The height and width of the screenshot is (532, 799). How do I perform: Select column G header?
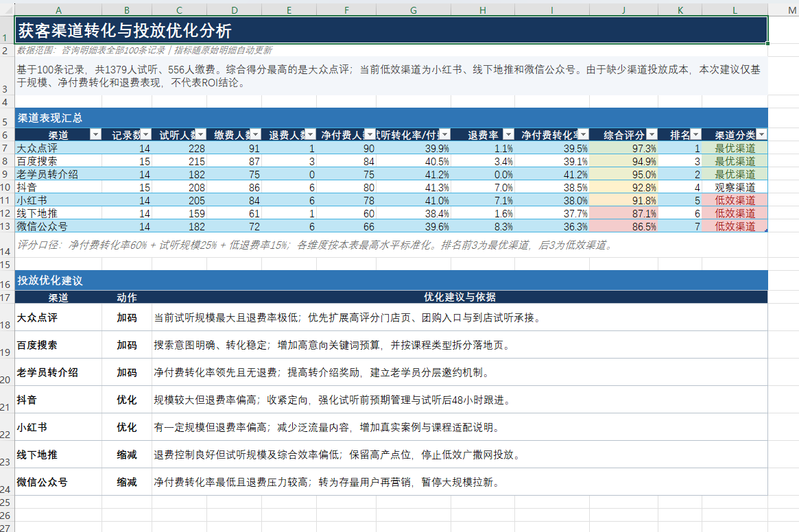pyautogui.click(x=414, y=10)
